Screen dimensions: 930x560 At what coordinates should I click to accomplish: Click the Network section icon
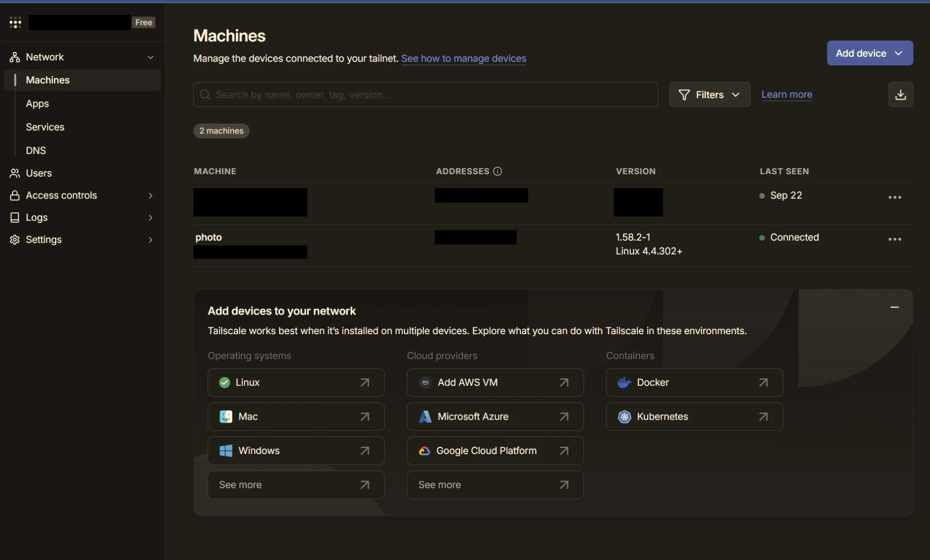(x=15, y=57)
